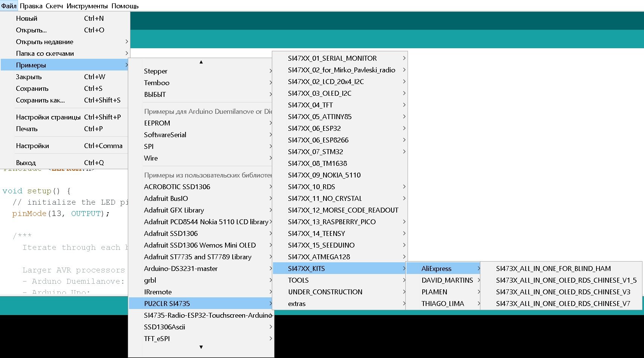Choose Выход to quit
644x358 pixels.
pyautogui.click(x=65, y=163)
